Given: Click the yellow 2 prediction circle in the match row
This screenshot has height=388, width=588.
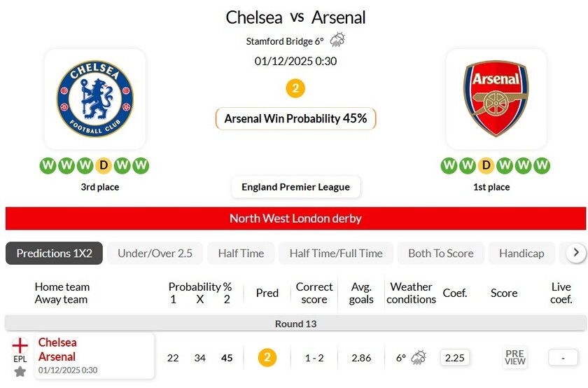Looking at the screenshot, I should click(267, 358).
